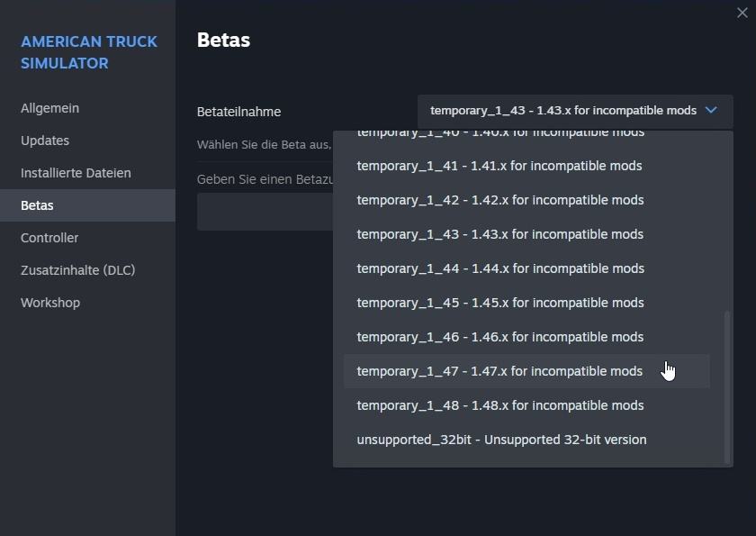The height and width of the screenshot is (536, 756).
Task: Choose temporary_1_46 beta option
Action: tap(526, 337)
